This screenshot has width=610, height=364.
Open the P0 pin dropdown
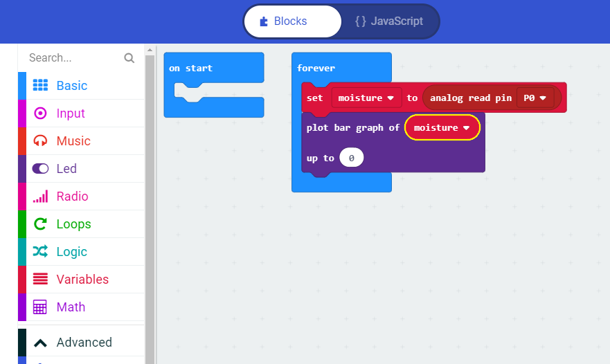coord(535,98)
